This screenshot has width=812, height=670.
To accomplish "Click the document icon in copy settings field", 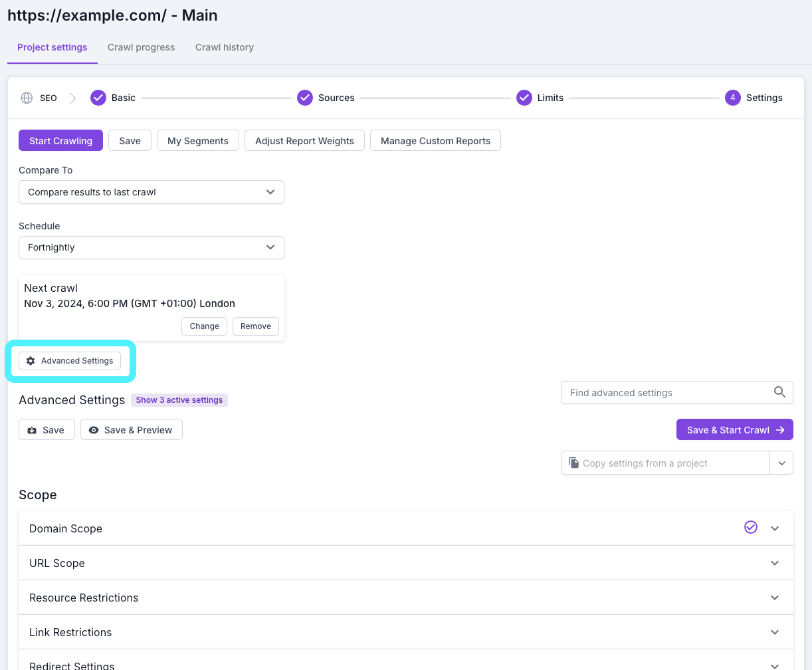I will pos(573,463).
